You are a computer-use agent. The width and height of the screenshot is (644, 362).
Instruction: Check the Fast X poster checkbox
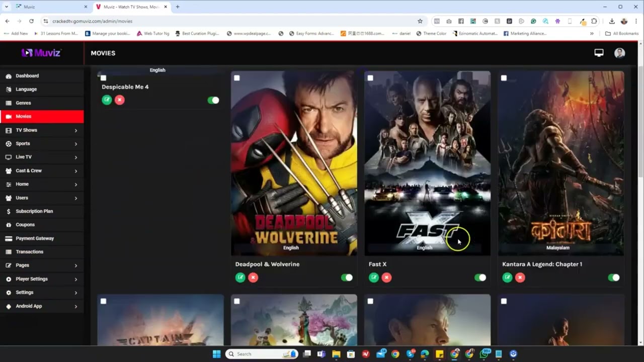coord(370,78)
